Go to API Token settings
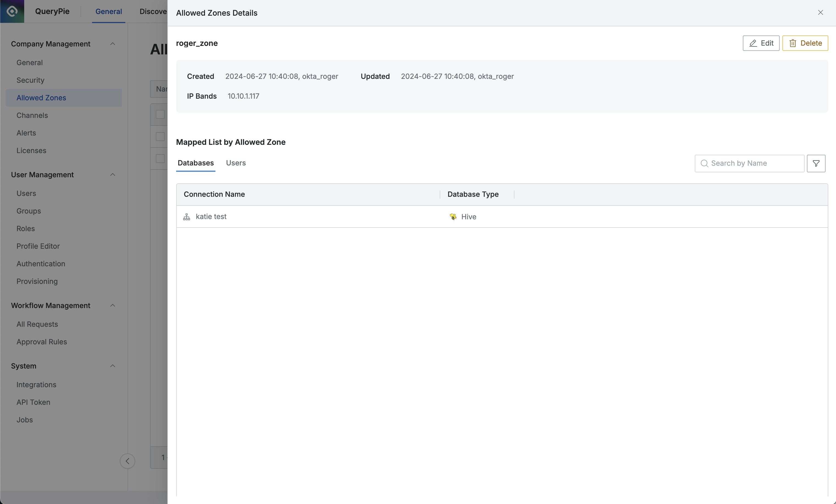 [x=33, y=402]
